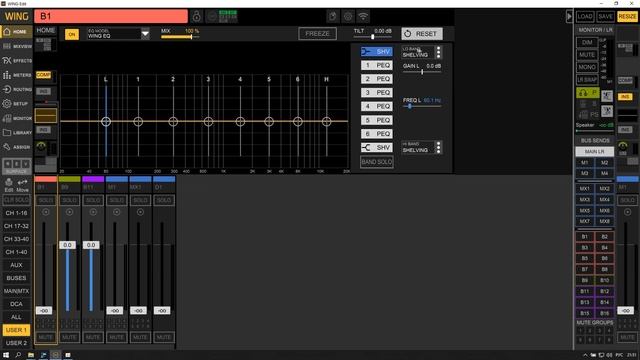Solo the B9 strip

69,200
